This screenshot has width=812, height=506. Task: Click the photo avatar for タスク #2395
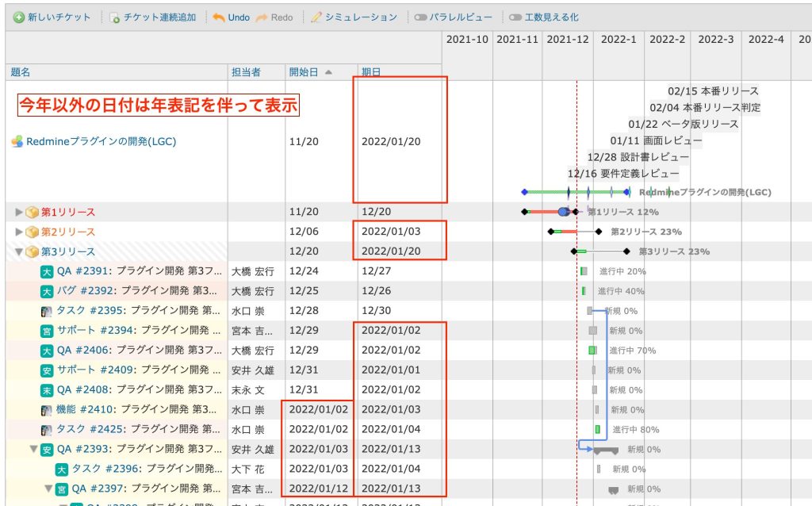pyautogui.click(x=47, y=311)
